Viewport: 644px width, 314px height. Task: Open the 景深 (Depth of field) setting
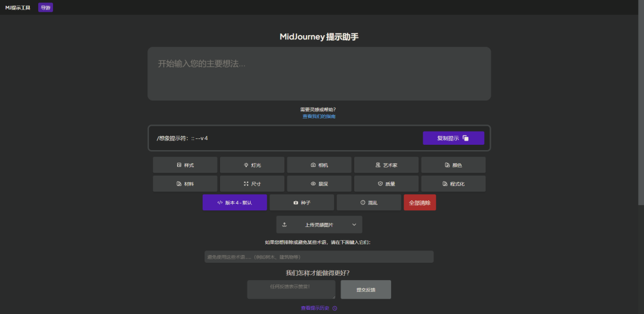pyautogui.click(x=319, y=184)
